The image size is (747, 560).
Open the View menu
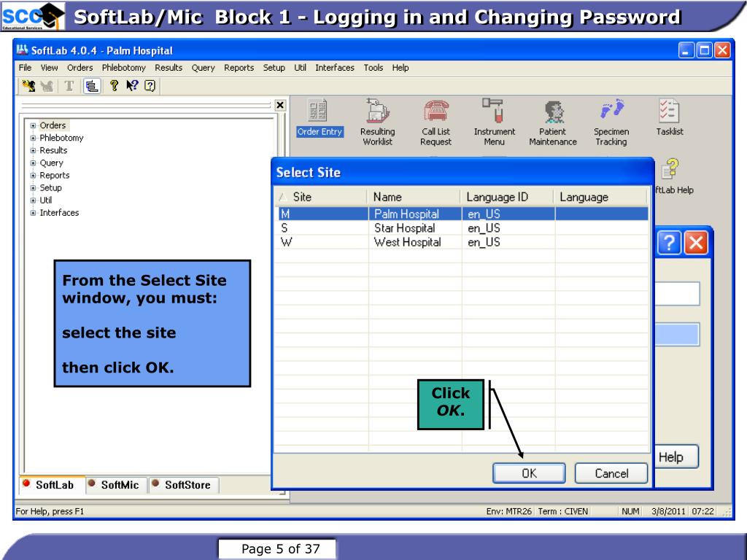(49, 68)
